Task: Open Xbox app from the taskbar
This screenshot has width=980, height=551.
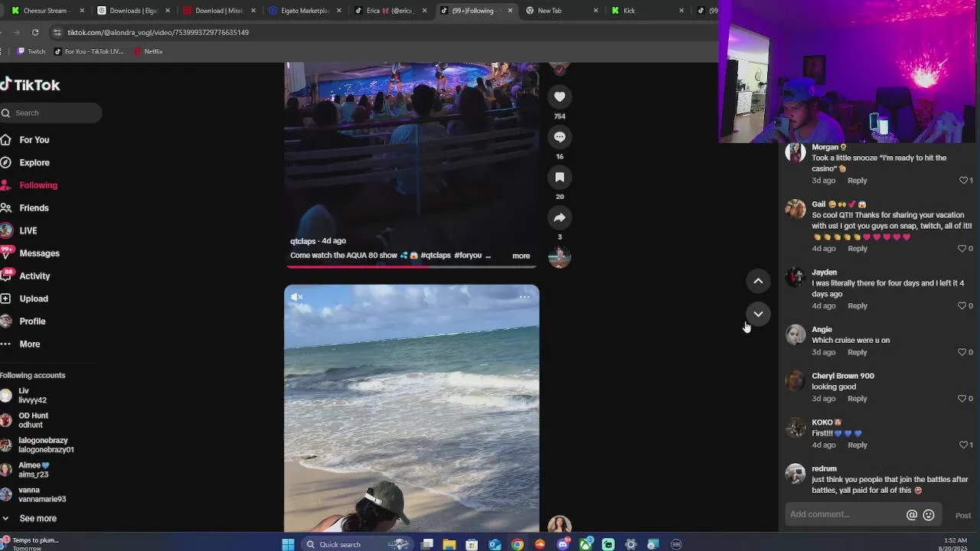Action: point(586,544)
